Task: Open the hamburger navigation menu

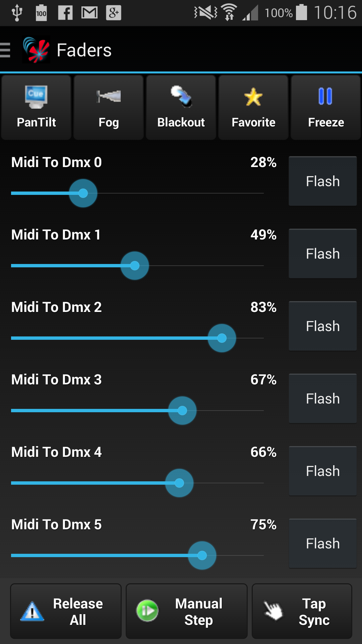Action: pos(5,50)
